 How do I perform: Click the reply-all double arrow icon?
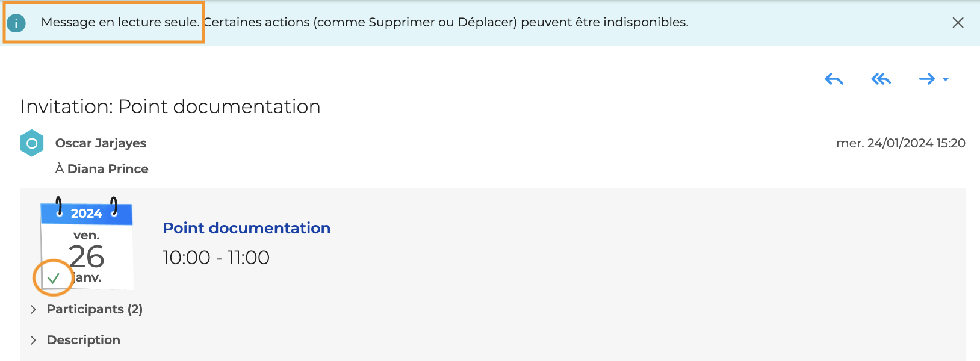click(881, 79)
